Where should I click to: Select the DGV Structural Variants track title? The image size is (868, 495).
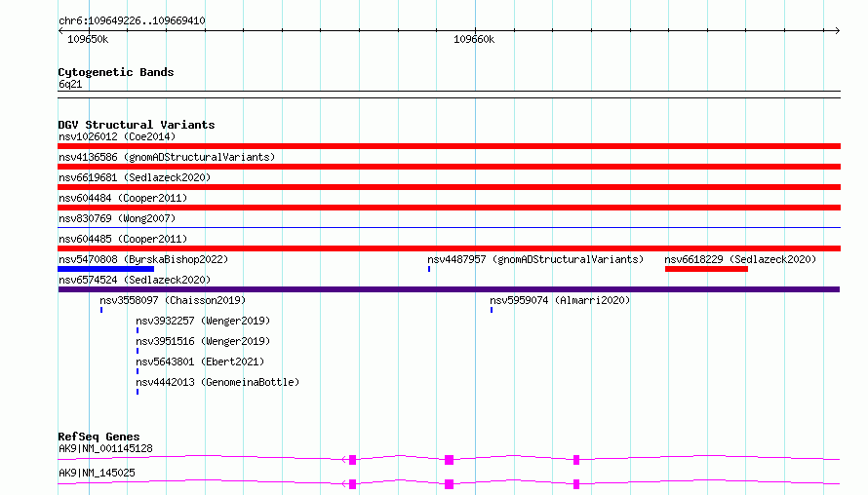tap(137, 125)
